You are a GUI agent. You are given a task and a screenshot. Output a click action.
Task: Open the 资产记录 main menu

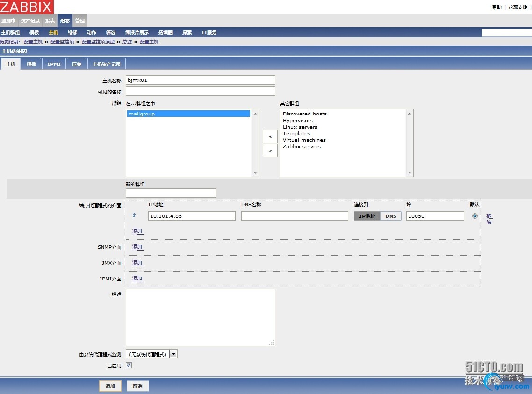coord(30,21)
